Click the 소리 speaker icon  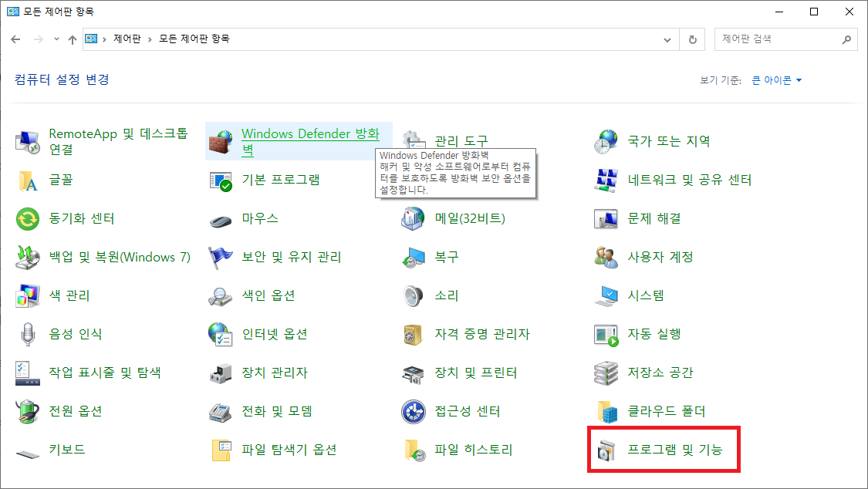coord(413,296)
